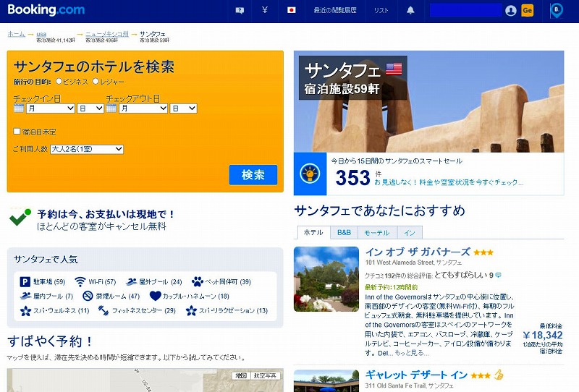Filter by parking 駐車場 (59) icon

click(25, 282)
